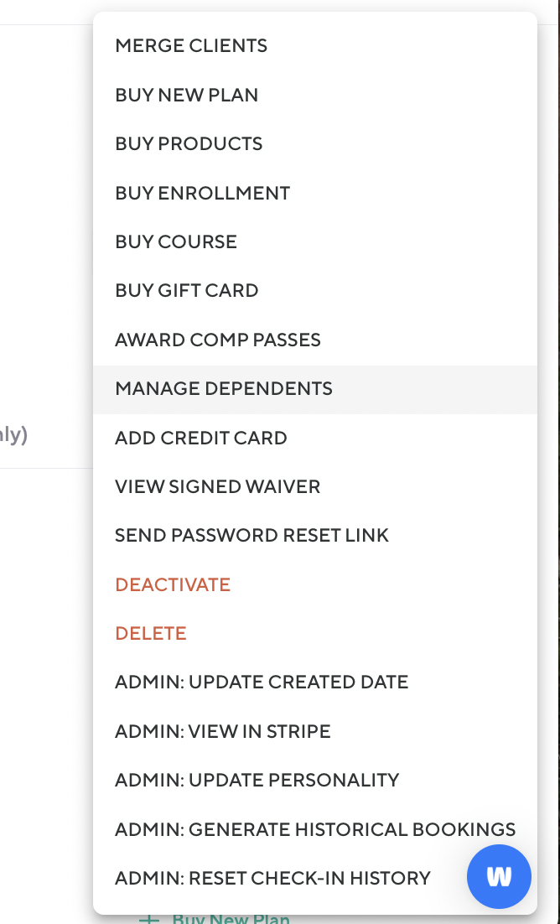The image size is (560, 924).
Task: Click Send Password Reset Link
Action: pos(251,535)
